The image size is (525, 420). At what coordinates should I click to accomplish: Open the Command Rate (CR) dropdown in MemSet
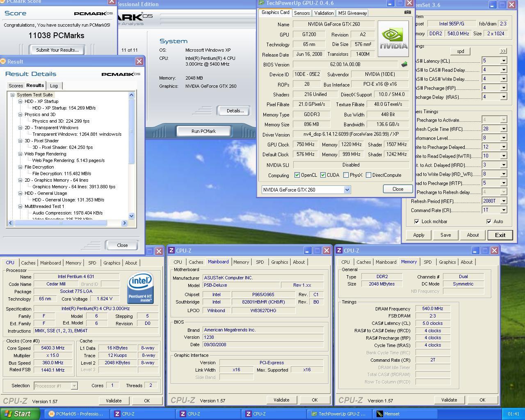tap(503, 210)
